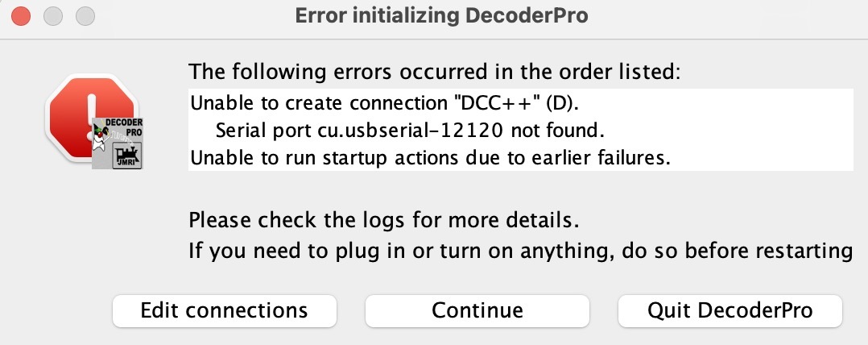Click the "If you need to plug in" message

520,251
